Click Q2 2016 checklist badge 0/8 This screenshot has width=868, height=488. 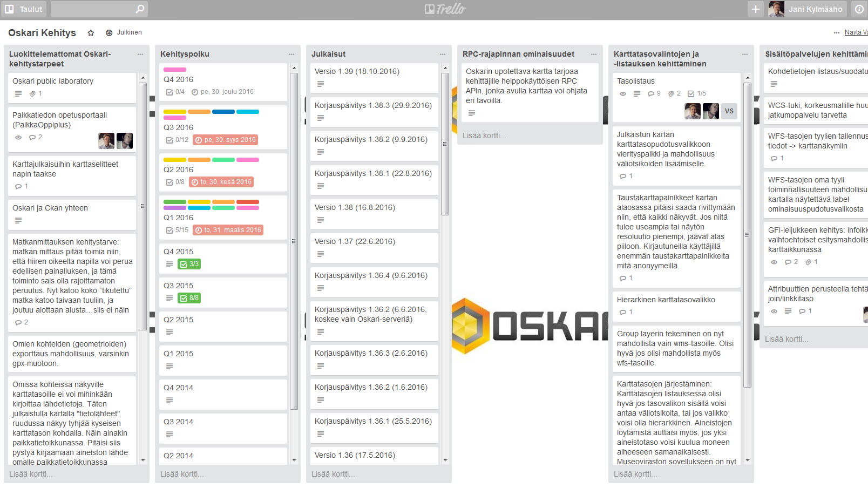tap(175, 182)
